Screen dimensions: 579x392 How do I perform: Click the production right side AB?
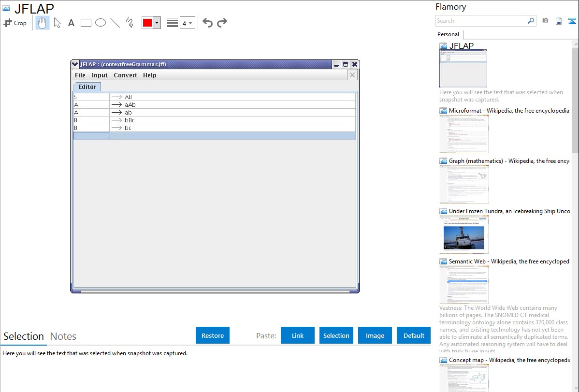click(239, 97)
